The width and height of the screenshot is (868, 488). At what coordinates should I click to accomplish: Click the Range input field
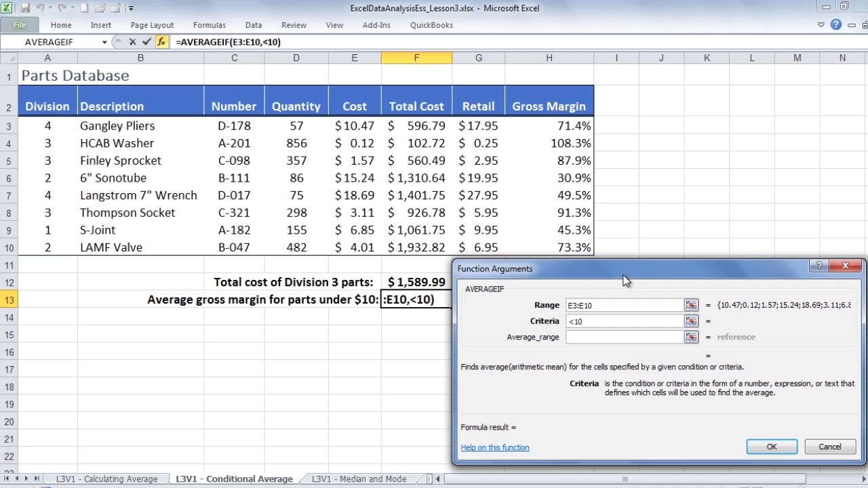pyautogui.click(x=624, y=305)
